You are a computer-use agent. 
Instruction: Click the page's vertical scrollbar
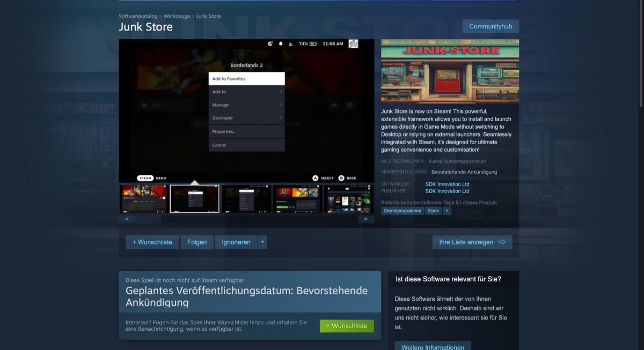coord(641,54)
